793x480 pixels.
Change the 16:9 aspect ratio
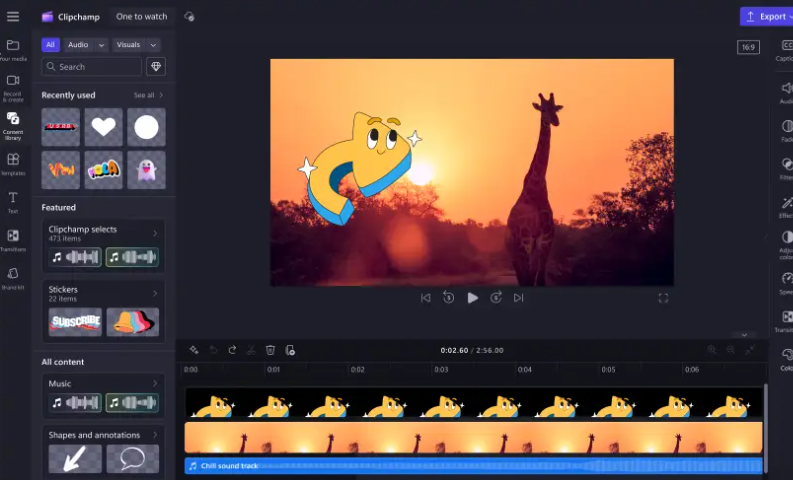(x=748, y=47)
